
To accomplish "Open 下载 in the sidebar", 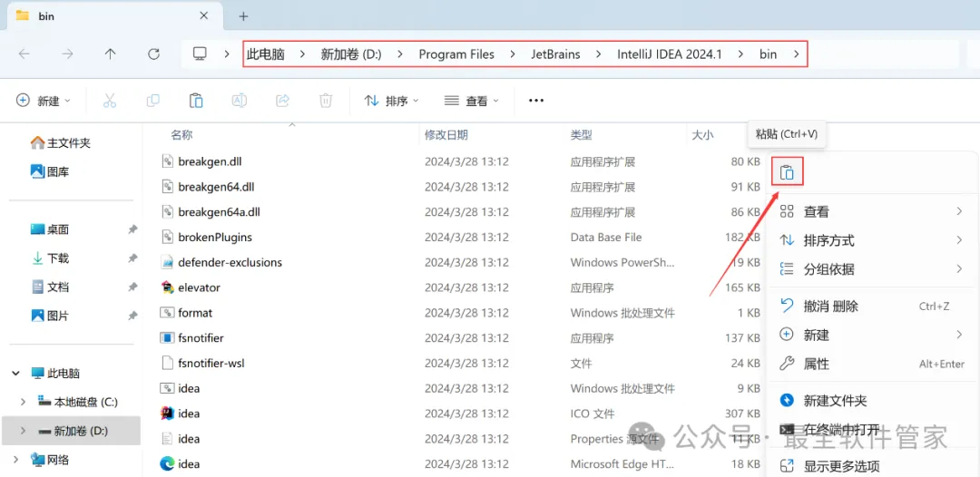I will click(x=50, y=258).
